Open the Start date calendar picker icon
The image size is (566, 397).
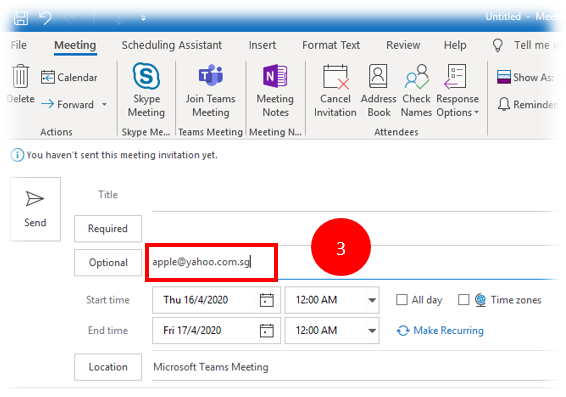(267, 300)
